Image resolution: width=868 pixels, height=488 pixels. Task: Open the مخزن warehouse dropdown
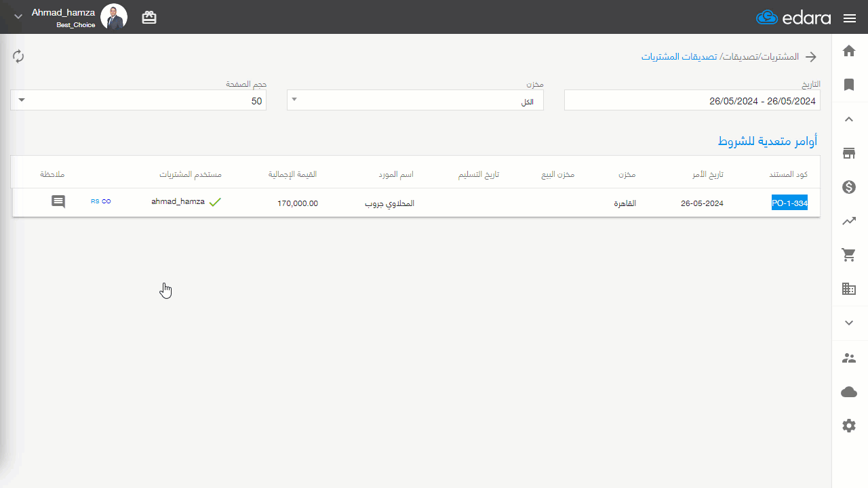pyautogui.click(x=415, y=100)
